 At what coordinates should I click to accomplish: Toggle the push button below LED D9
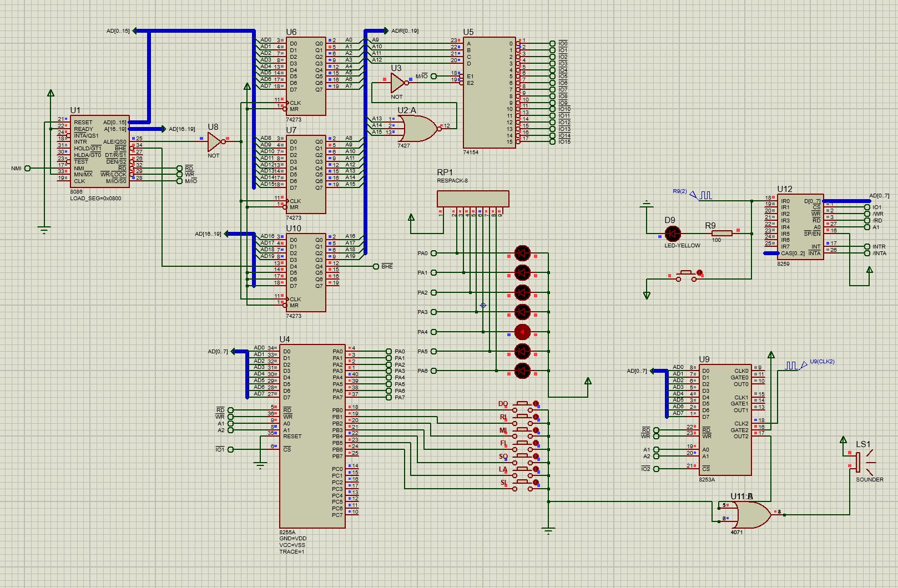pyautogui.click(x=686, y=275)
